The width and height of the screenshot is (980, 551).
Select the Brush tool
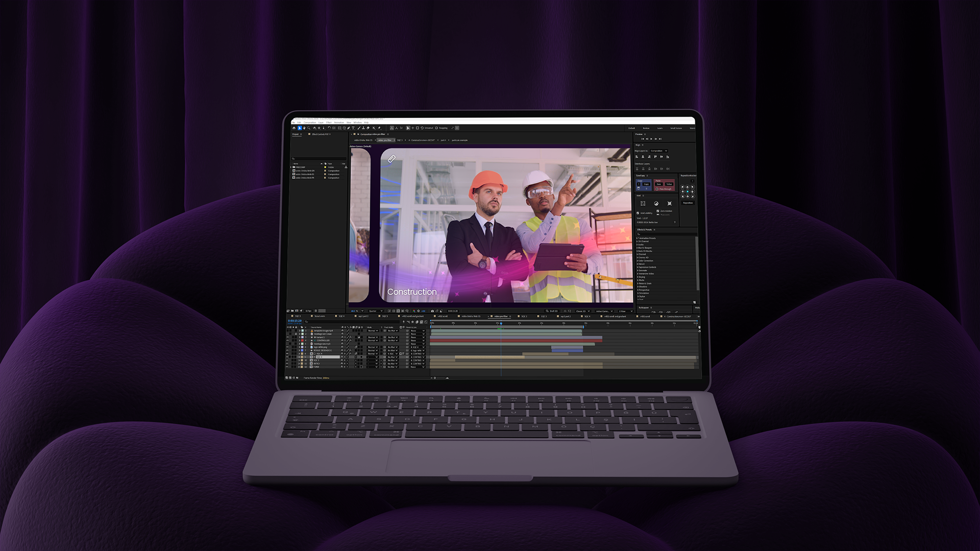click(x=359, y=128)
